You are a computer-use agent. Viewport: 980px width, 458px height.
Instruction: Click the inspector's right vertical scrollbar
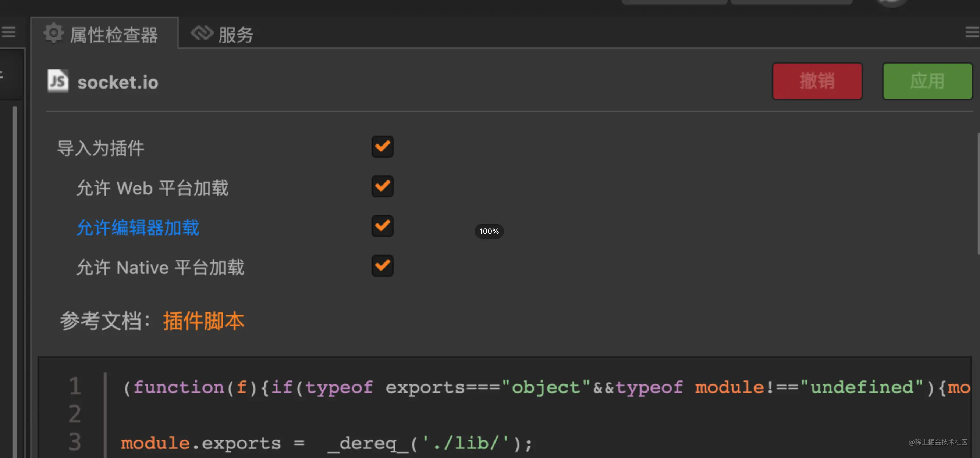coord(978,194)
